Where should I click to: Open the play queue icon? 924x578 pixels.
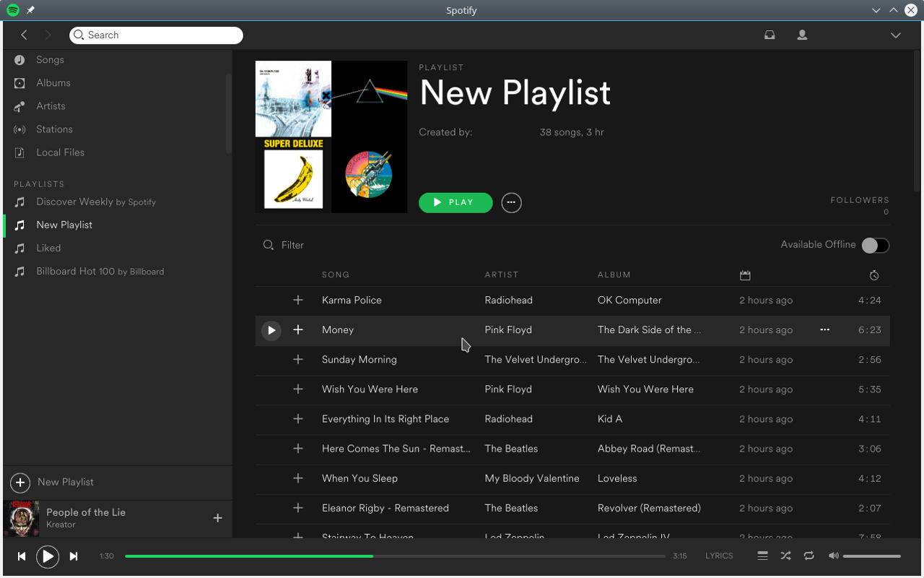[762, 556]
